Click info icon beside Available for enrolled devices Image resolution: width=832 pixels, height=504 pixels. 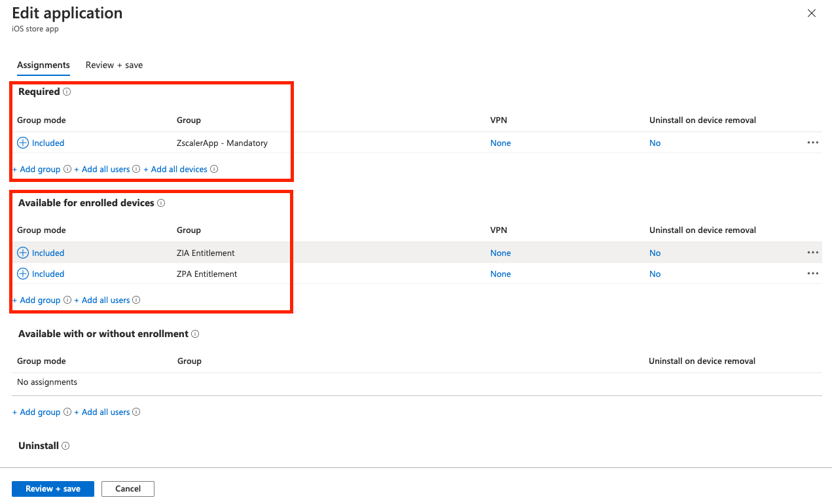pos(161,204)
